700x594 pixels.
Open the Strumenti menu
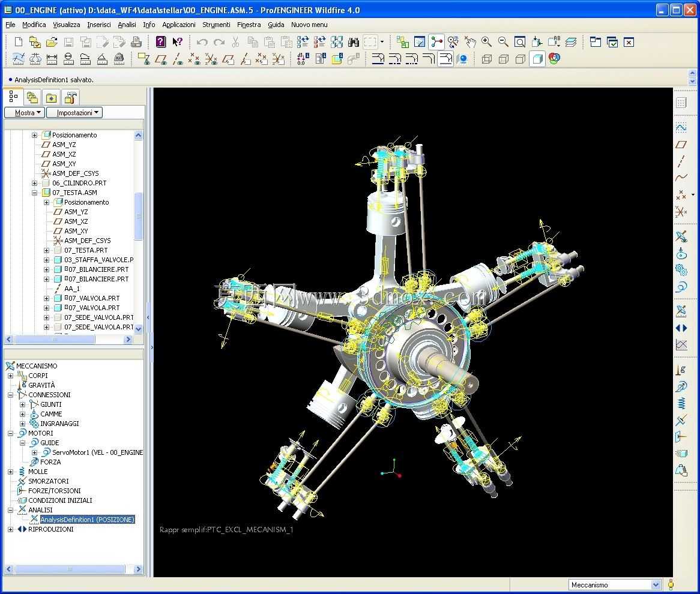click(216, 25)
